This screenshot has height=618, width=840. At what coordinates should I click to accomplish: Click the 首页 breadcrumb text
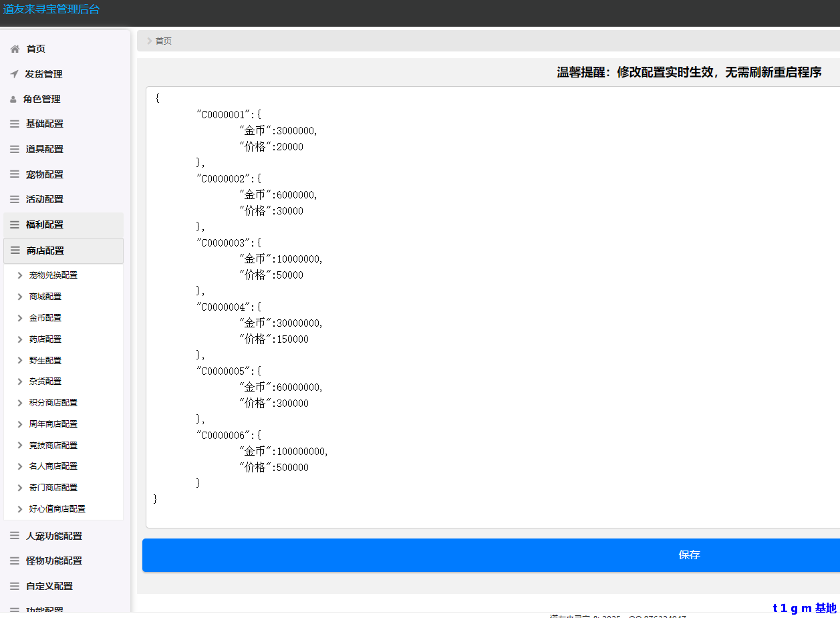pyautogui.click(x=164, y=41)
